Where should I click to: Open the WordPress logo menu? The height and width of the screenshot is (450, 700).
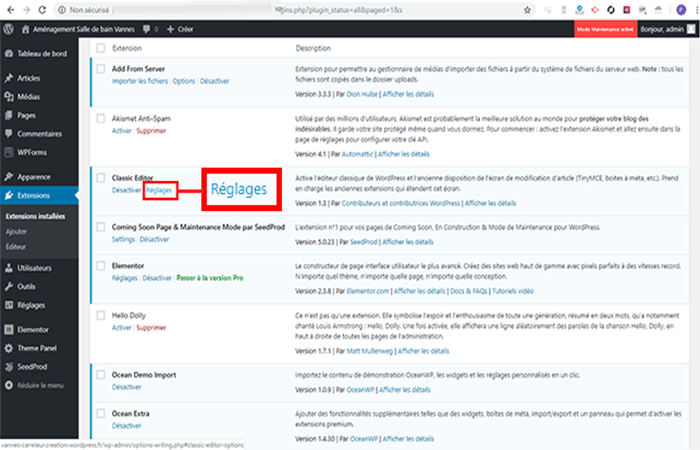(8, 29)
